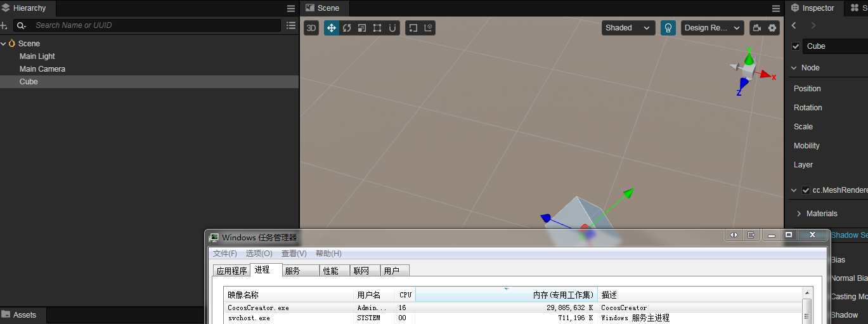Viewport: 868px width, 324px height.
Task: Collapse the cc.MeshRenderer component section
Action: pyautogui.click(x=794, y=190)
